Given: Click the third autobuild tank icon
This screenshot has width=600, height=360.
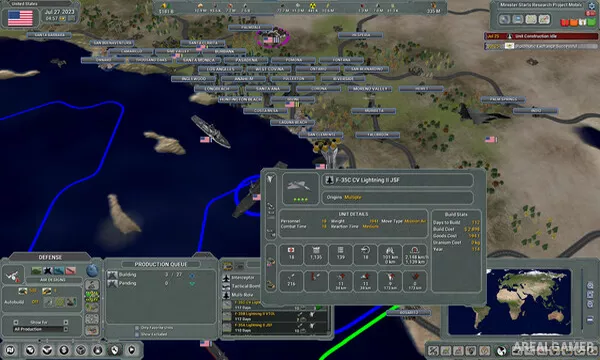Looking at the screenshot, I should coord(71,302).
